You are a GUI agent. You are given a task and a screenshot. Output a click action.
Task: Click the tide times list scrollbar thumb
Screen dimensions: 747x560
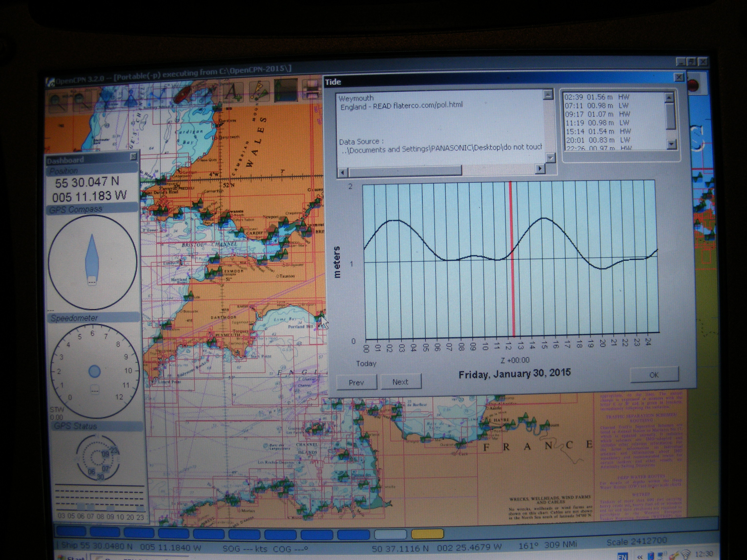[x=670, y=116]
